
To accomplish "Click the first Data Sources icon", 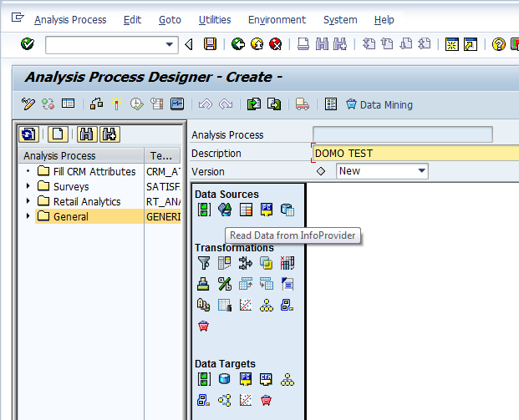I will 204,210.
